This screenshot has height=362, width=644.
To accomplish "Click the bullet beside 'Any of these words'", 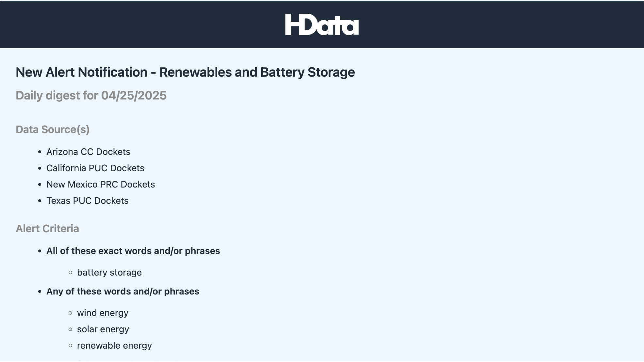I will 40,292.
